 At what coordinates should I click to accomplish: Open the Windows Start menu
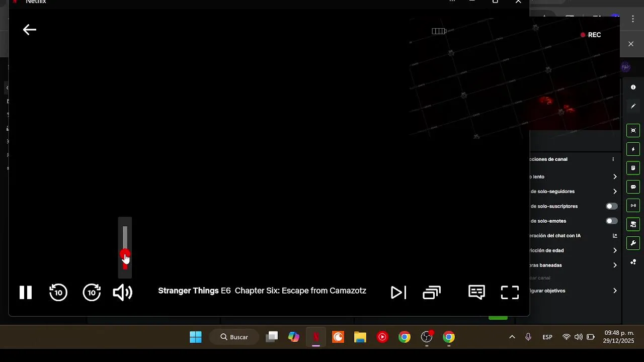pyautogui.click(x=196, y=337)
